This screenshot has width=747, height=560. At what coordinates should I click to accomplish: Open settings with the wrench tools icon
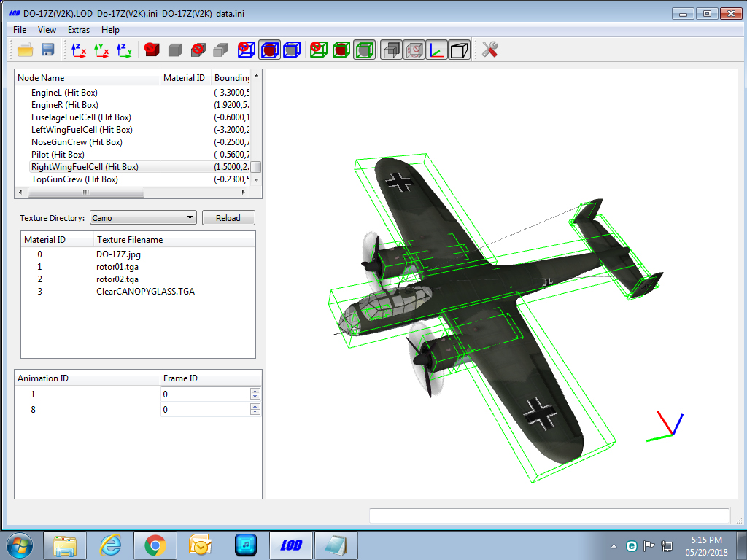pyautogui.click(x=489, y=50)
